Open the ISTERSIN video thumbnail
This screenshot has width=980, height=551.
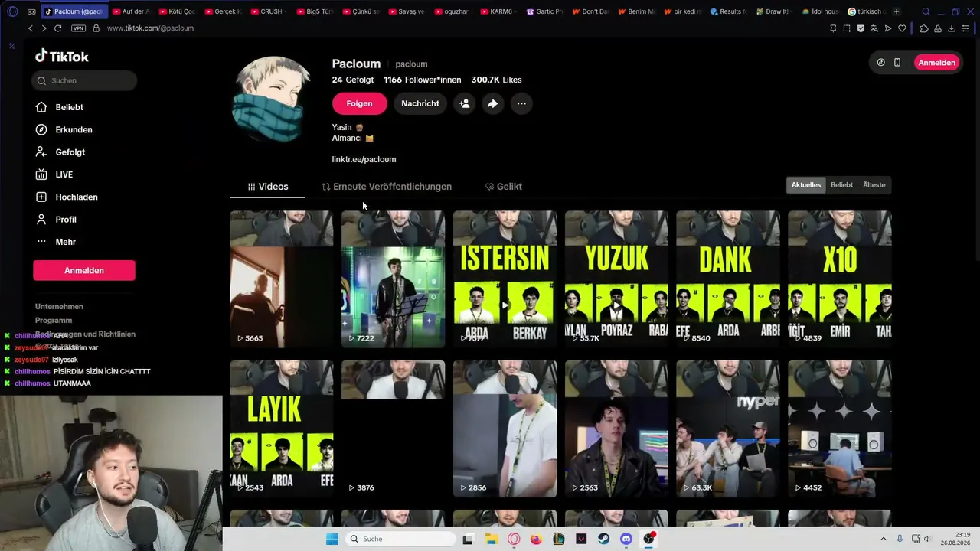505,279
